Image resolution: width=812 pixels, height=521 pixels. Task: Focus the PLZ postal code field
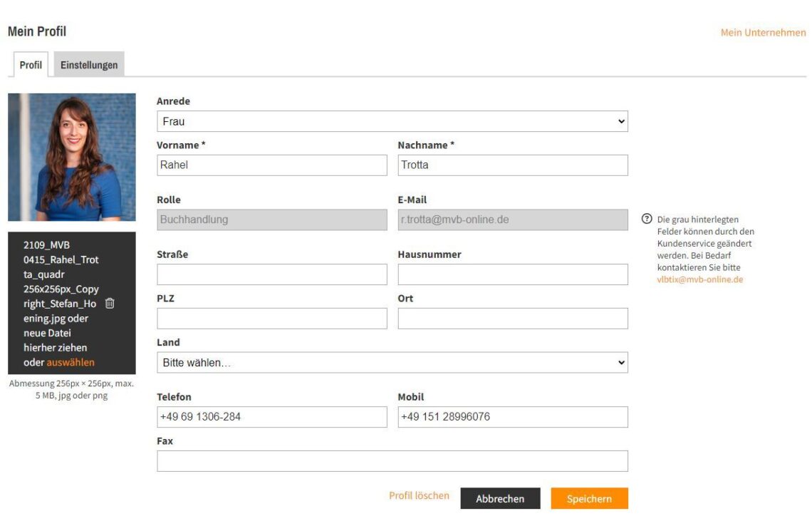coord(271,319)
